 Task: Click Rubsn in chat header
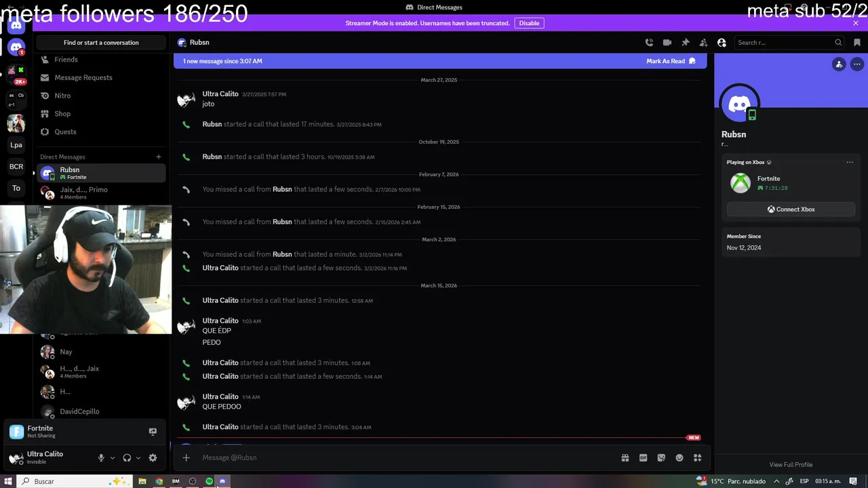(x=199, y=43)
